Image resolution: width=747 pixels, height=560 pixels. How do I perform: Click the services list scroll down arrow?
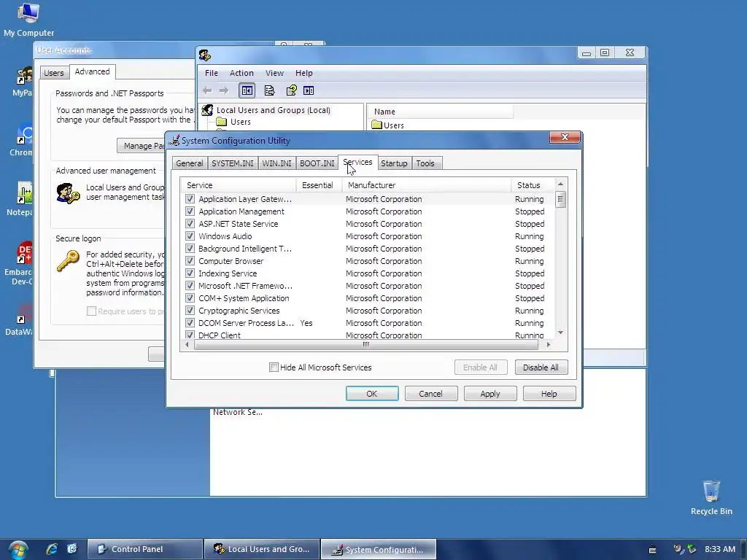coord(561,332)
